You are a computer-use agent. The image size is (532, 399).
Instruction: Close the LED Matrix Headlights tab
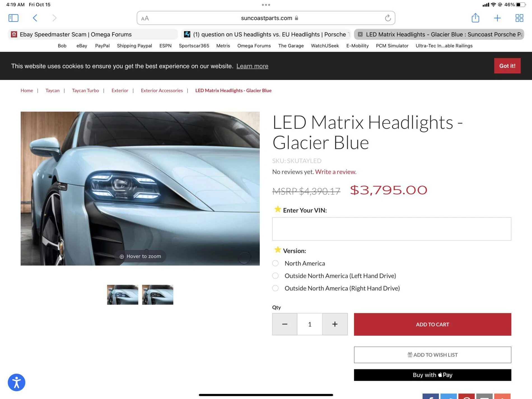[360, 34]
